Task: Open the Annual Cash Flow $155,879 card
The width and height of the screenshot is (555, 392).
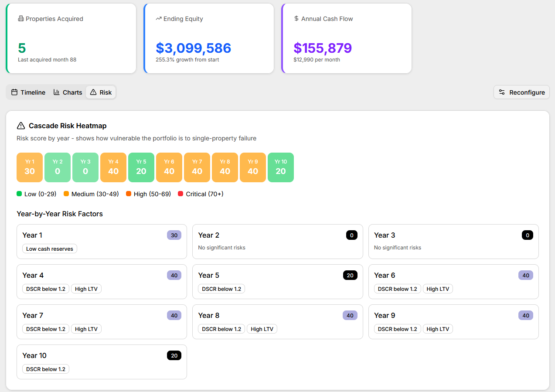Action: pyautogui.click(x=347, y=38)
